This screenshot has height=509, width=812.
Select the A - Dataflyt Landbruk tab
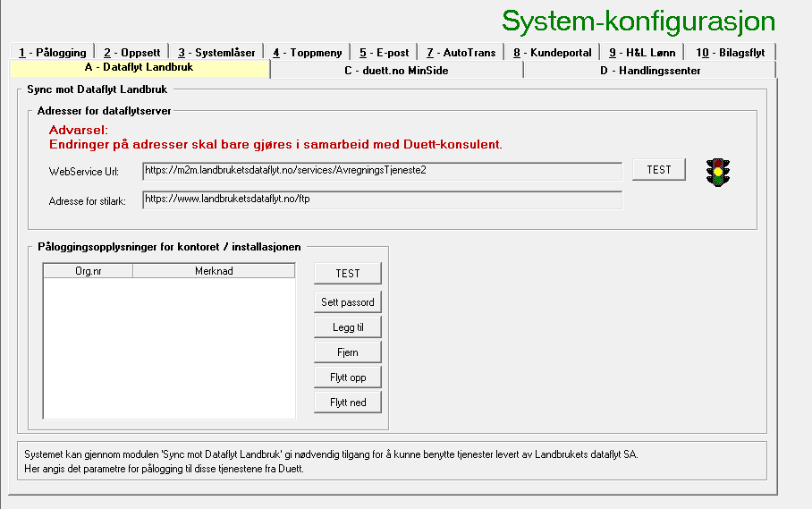(x=139, y=67)
